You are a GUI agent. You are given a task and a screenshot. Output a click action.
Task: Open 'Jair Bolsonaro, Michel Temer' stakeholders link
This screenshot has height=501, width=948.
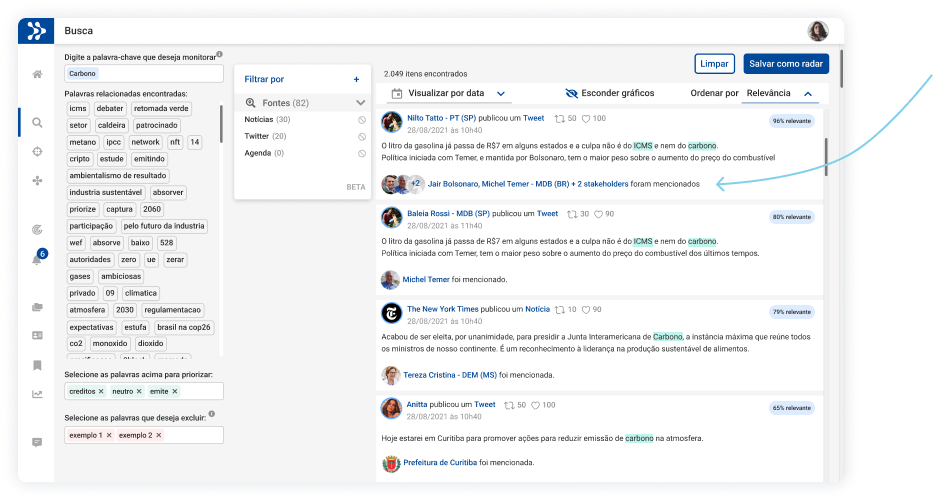click(x=528, y=184)
